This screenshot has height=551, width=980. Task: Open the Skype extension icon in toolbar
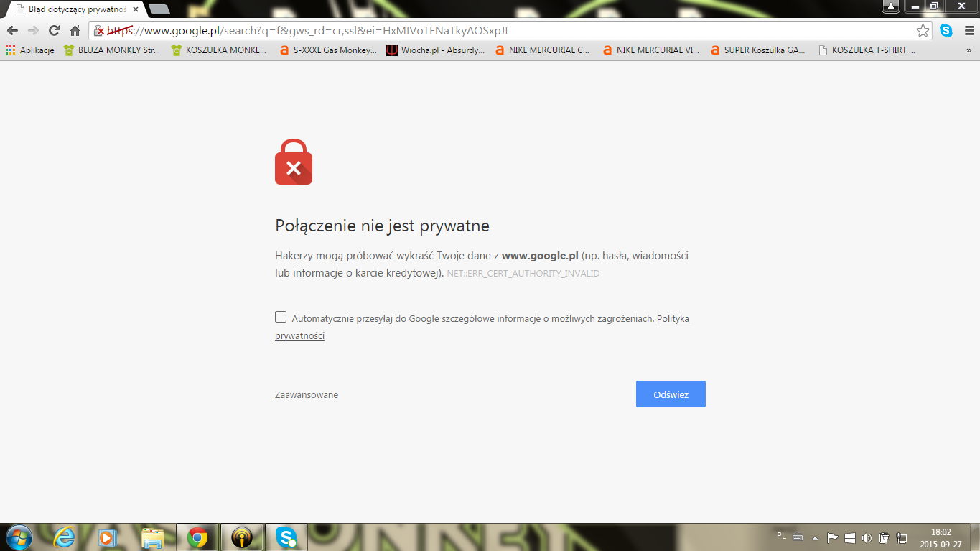click(946, 31)
